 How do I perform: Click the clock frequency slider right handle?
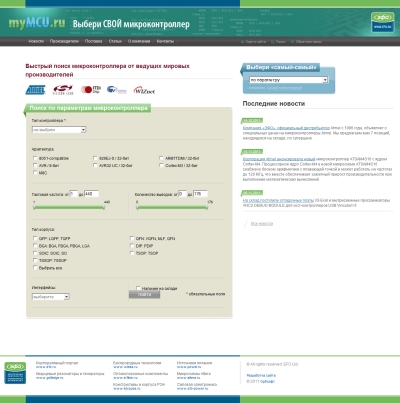coord(104,207)
